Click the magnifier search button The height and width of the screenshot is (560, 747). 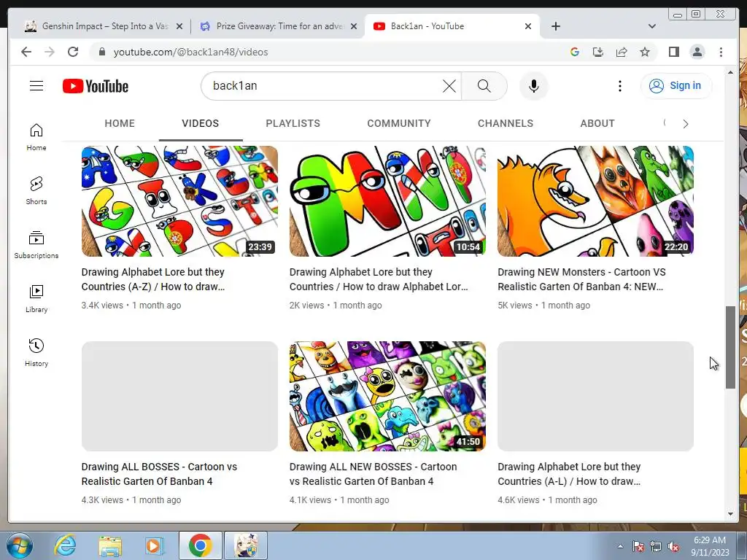coord(484,86)
